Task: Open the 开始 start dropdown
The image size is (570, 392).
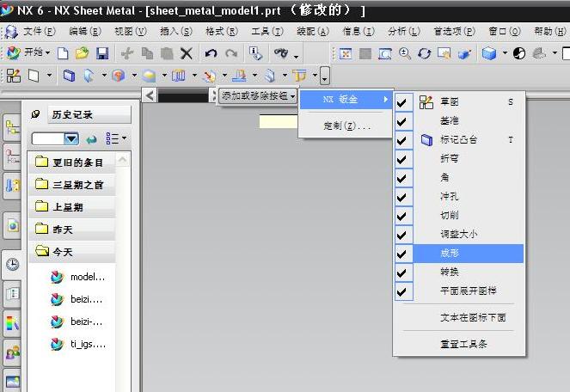Action: pos(28,53)
